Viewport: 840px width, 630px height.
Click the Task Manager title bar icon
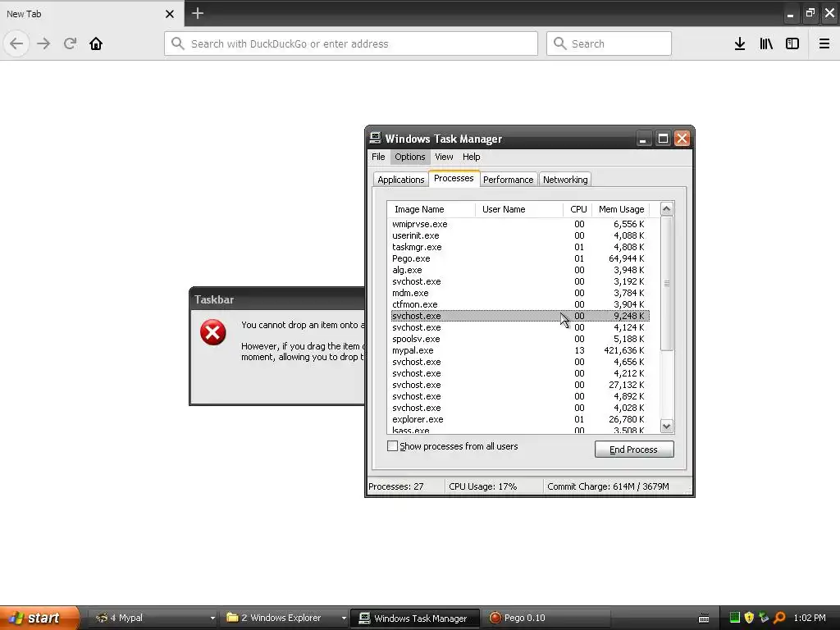pos(376,138)
